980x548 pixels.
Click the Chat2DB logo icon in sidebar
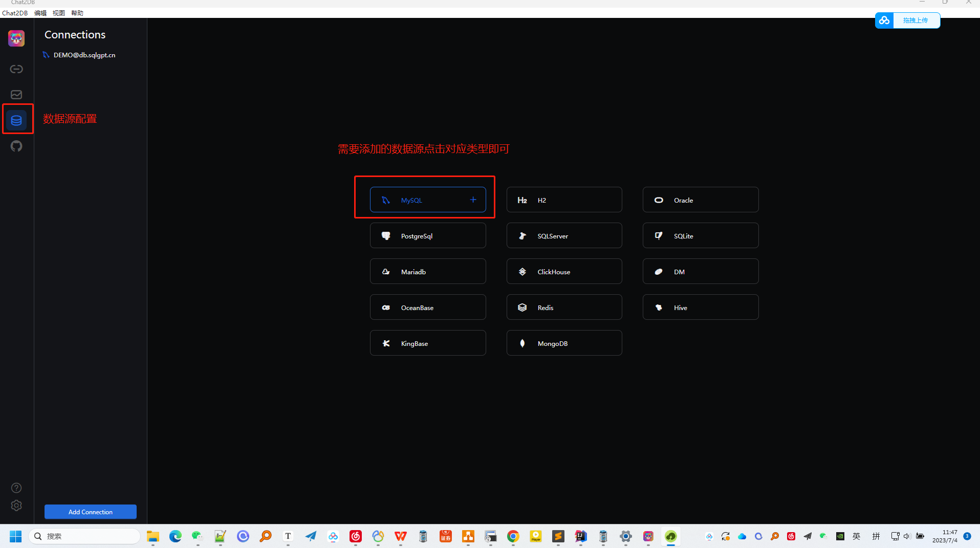(16, 38)
